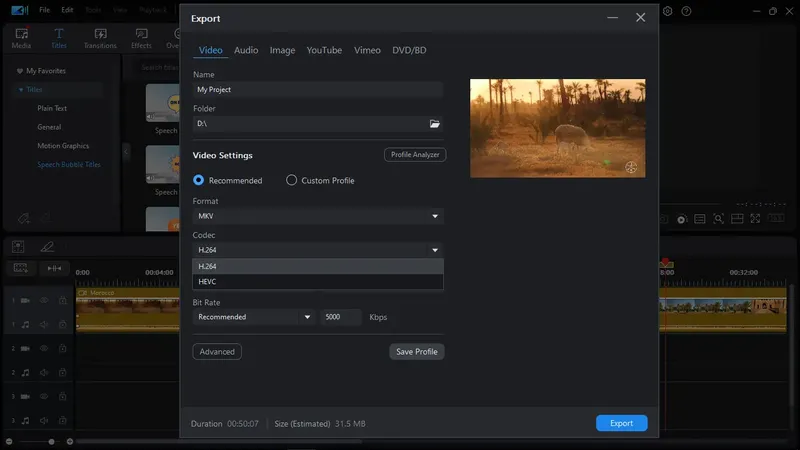The image size is (800, 450).
Task: Toggle visibility eye of video track 3
Action: [x=44, y=396]
